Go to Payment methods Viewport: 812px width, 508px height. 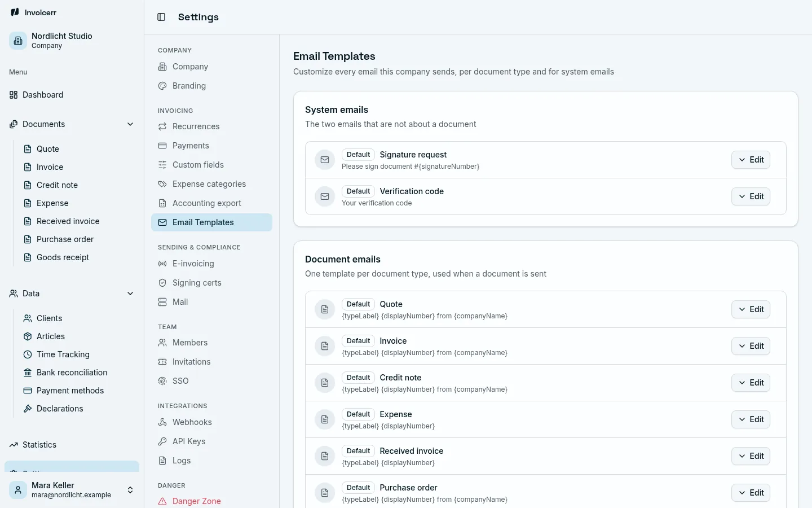point(78,391)
